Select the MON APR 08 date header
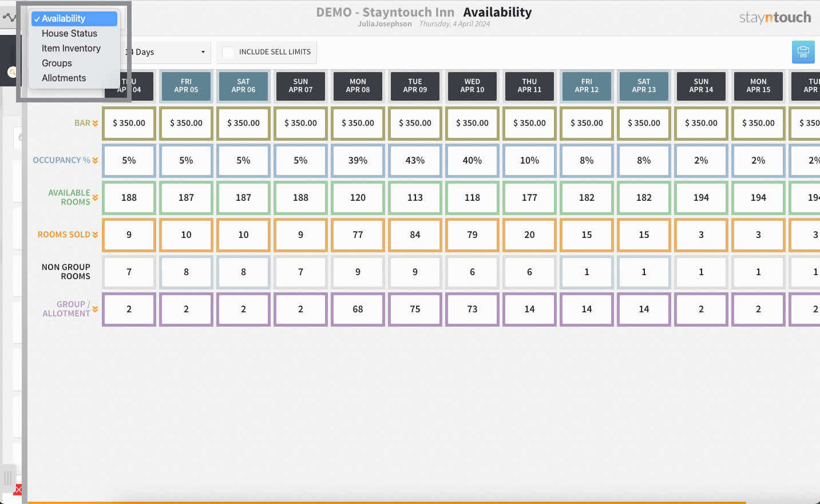 pos(358,86)
